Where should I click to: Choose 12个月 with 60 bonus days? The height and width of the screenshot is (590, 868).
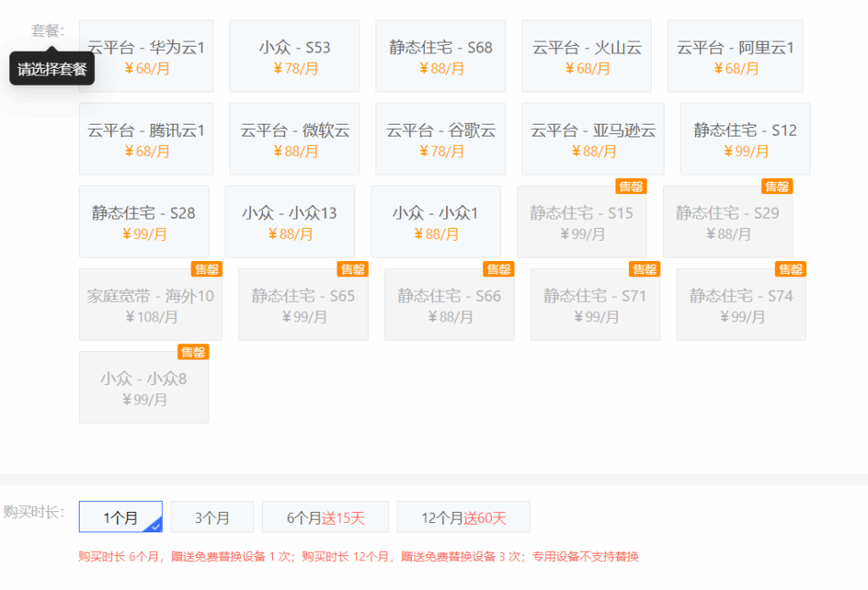point(463,517)
